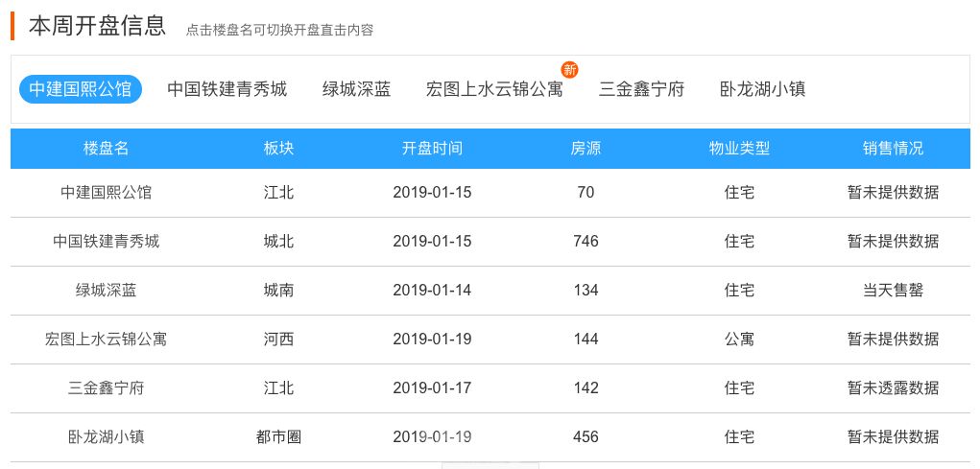Click the 70 housing count cell
This screenshot has height=469, width=980.
586,193
